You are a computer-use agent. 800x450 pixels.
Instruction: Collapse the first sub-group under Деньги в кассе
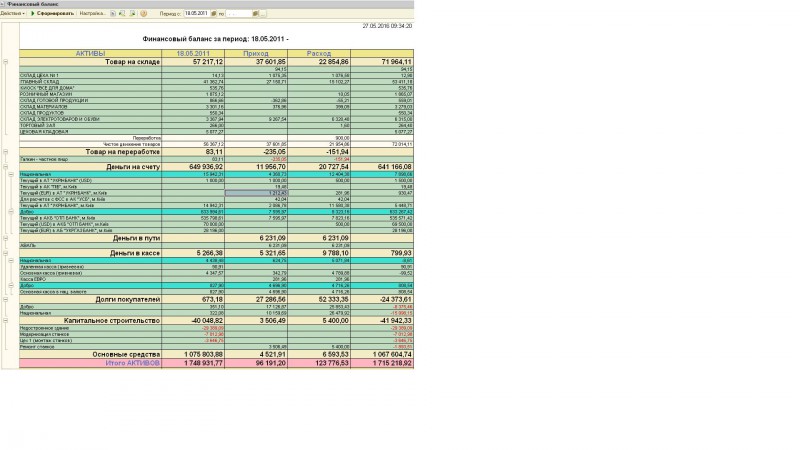11,260
